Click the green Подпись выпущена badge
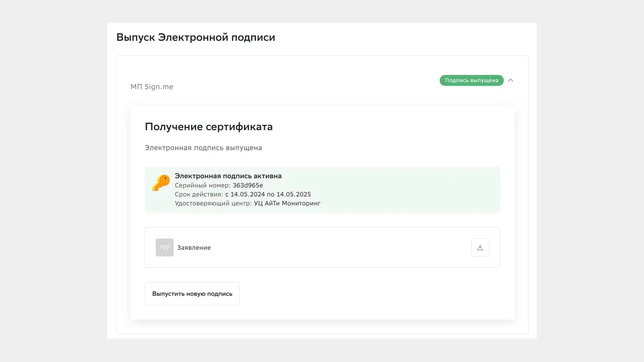644x362 pixels. point(472,80)
